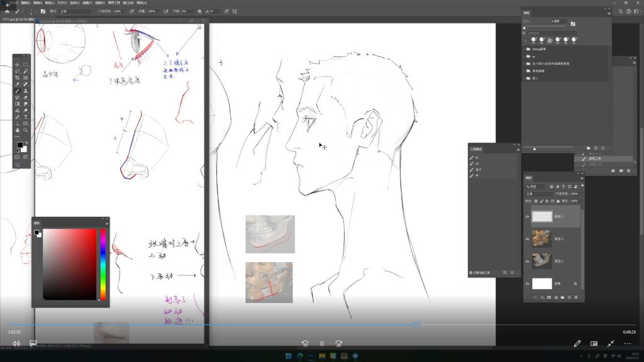The width and height of the screenshot is (644, 362).
Task: Select the Gradient tool
Action: click(17, 104)
